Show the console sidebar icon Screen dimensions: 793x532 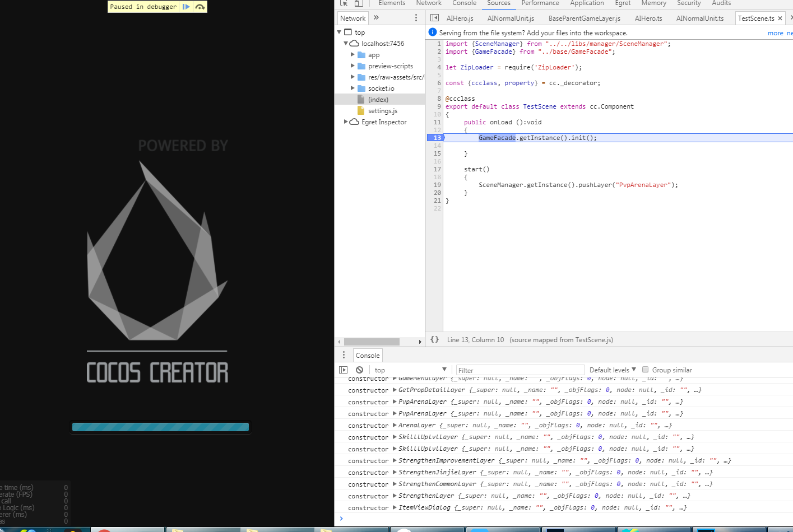[x=344, y=370]
